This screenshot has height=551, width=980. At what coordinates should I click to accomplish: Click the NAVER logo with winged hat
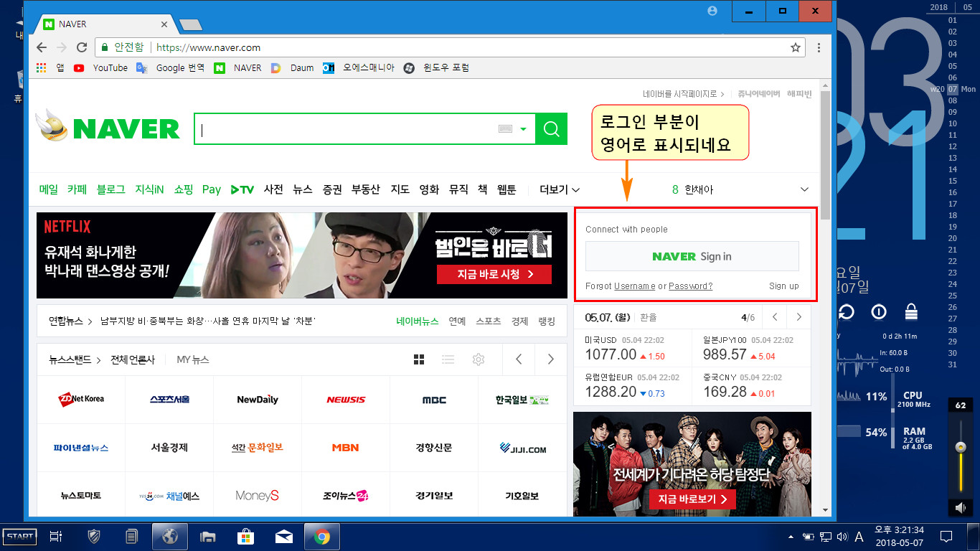tap(108, 126)
